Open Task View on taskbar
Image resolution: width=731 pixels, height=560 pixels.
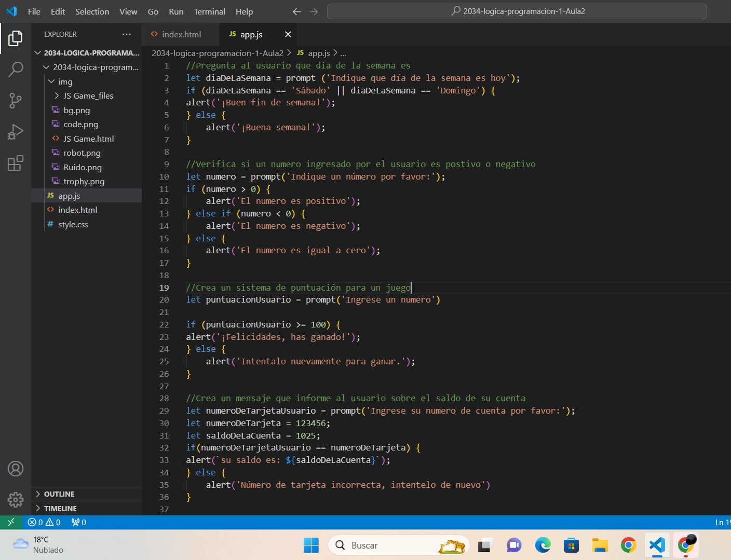(x=485, y=545)
